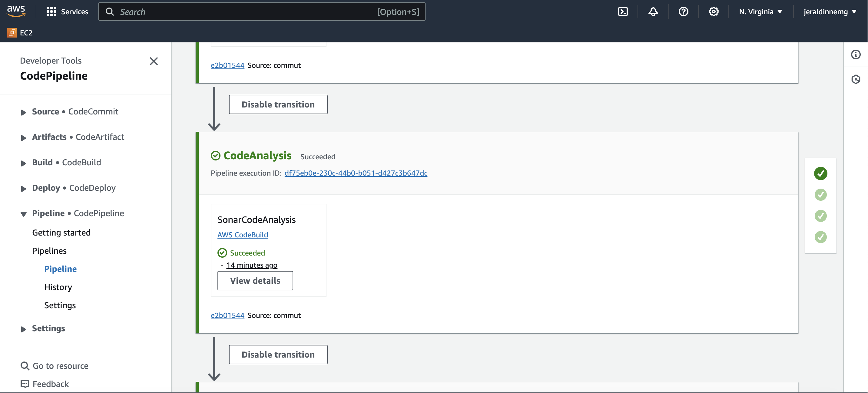This screenshot has height=393, width=868.
Task: Jump to first stage status checkmark
Action: (x=820, y=173)
